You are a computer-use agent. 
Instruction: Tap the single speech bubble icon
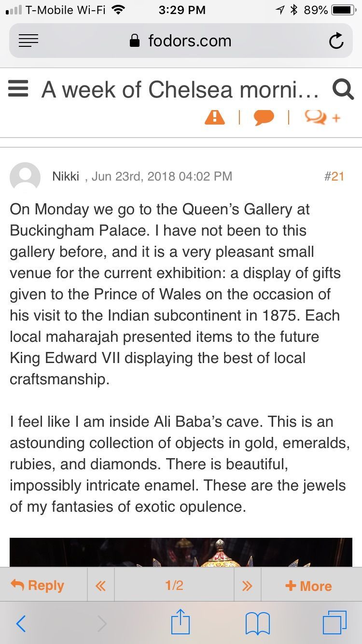coord(264,117)
